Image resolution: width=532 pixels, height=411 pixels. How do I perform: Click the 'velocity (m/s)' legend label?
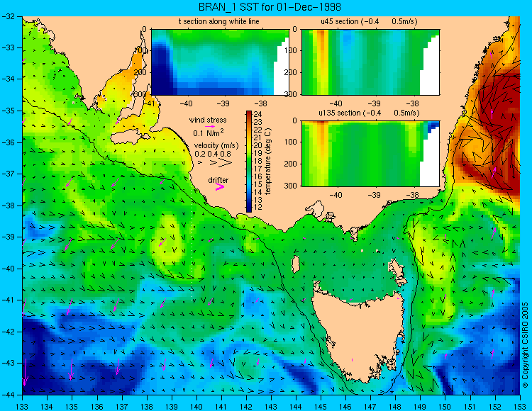coord(216,146)
